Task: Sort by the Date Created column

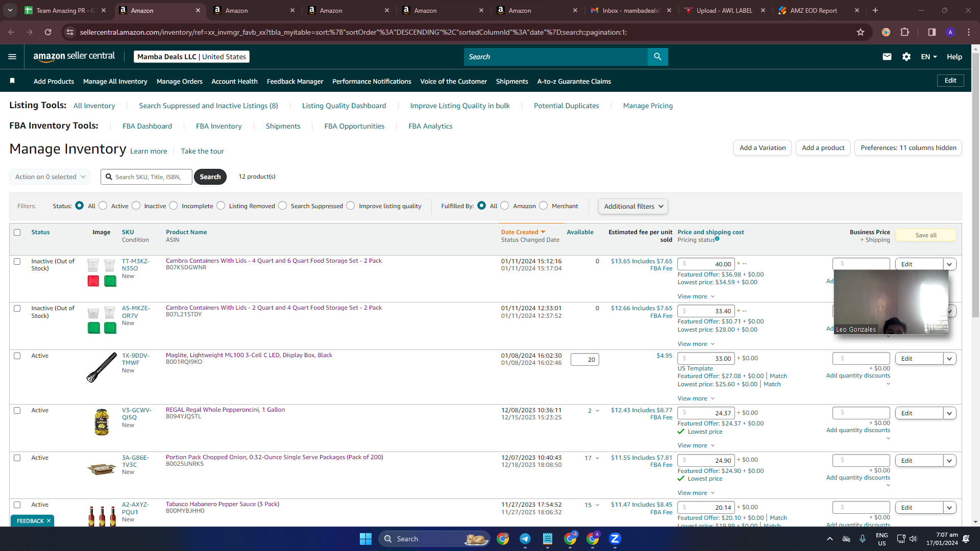Action: pos(523,232)
